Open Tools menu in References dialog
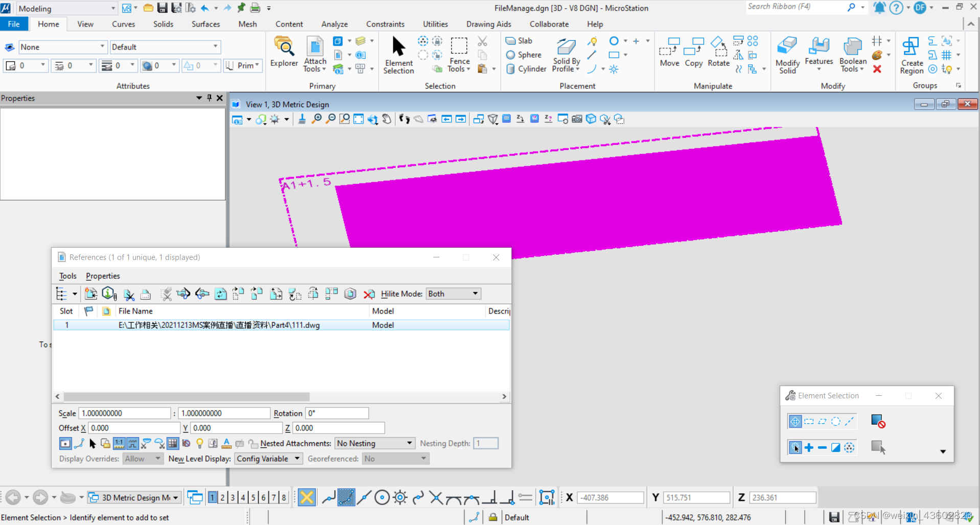The height and width of the screenshot is (525, 980). [x=68, y=276]
